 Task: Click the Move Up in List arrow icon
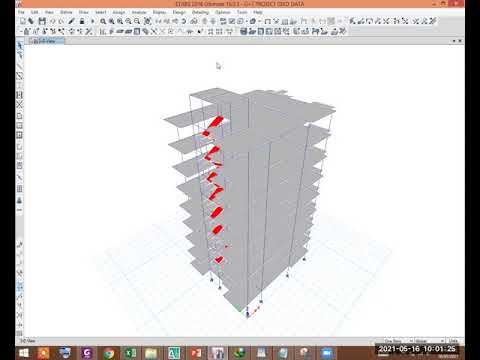click(x=205, y=21)
